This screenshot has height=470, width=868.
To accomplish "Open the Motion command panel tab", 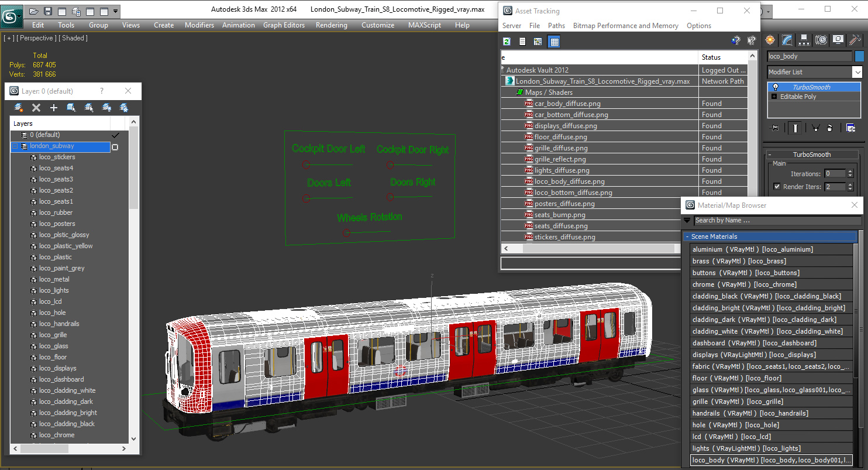I will click(821, 40).
